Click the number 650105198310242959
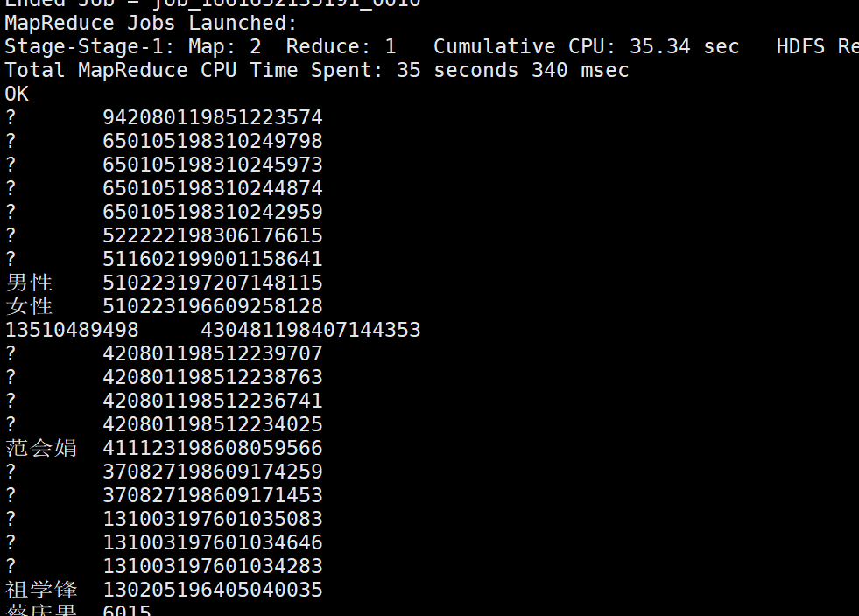 (x=213, y=212)
